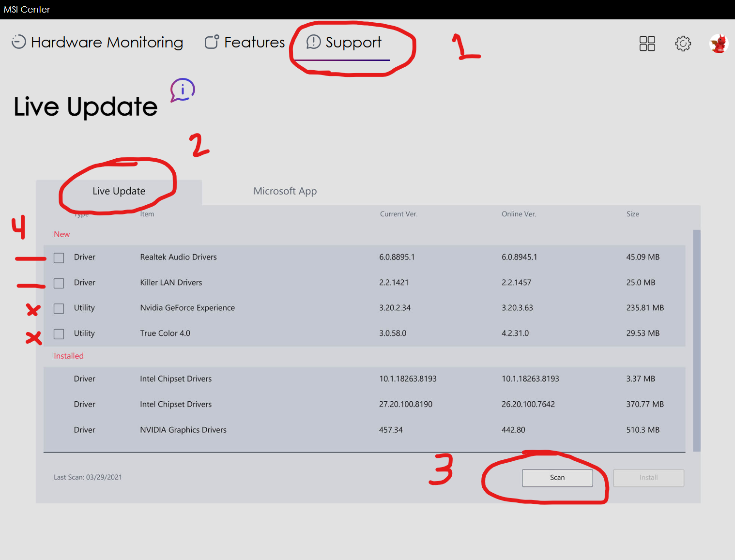Open the Live Update info bubble icon
Image resolution: width=735 pixels, height=560 pixels.
pyautogui.click(x=183, y=90)
